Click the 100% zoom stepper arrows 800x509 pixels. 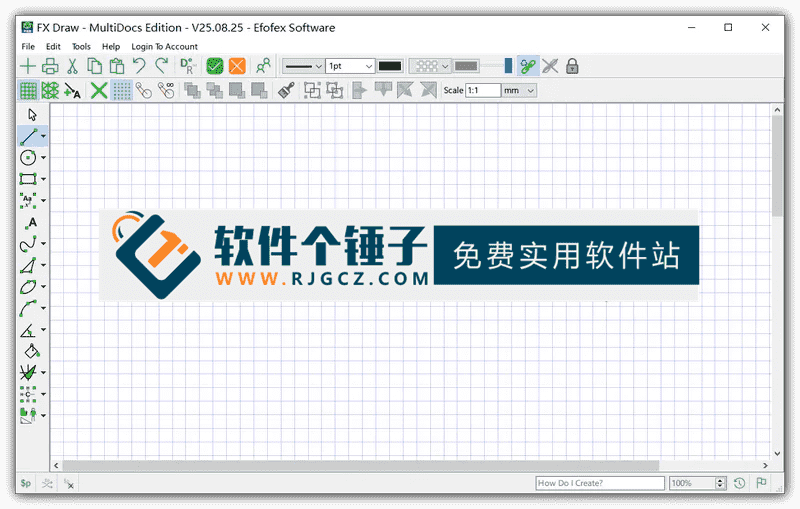[720, 483]
